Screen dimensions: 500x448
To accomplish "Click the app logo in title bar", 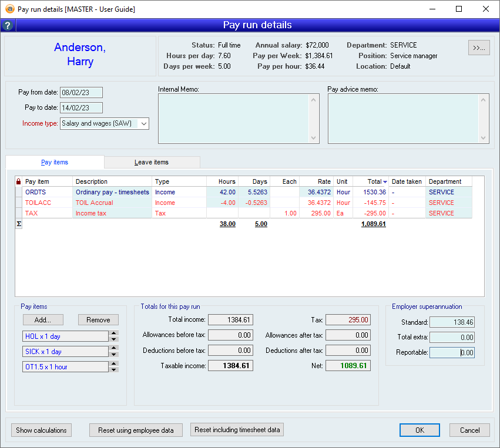I will click(x=9, y=9).
